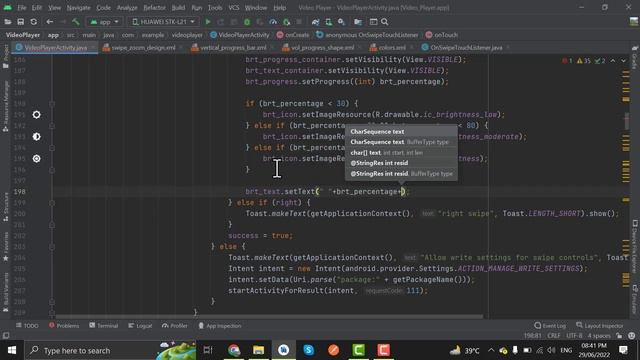Open the Structure side panel tab
Image resolution: width=640 pixels, height=360 pixels.
pyautogui.click(x=5, y=207)
